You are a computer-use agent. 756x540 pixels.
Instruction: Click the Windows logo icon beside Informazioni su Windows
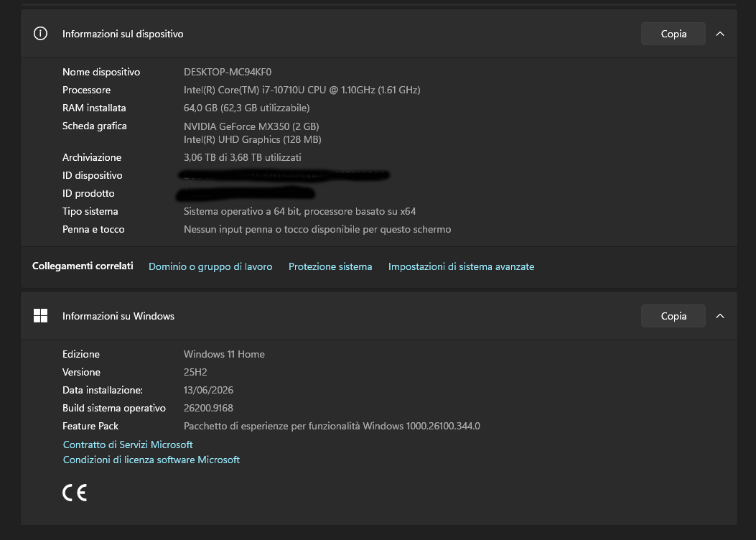pyautogui.click(x=40, y=316)
